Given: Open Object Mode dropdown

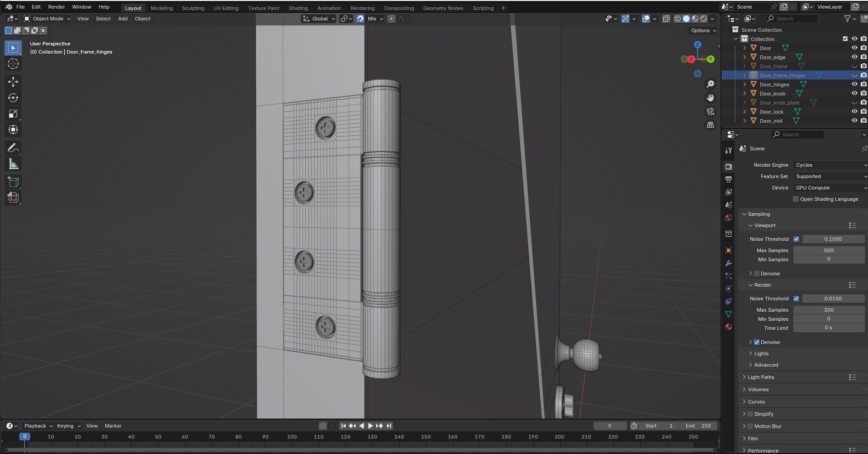Looking at the screenshot, I should (47, 19).
